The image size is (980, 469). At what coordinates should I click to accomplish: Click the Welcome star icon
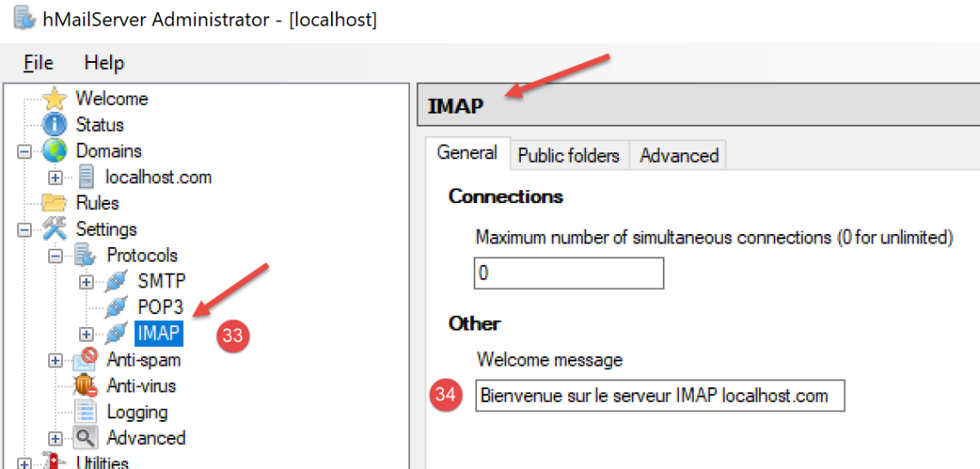pyautogui.click(x=54, y=99)
